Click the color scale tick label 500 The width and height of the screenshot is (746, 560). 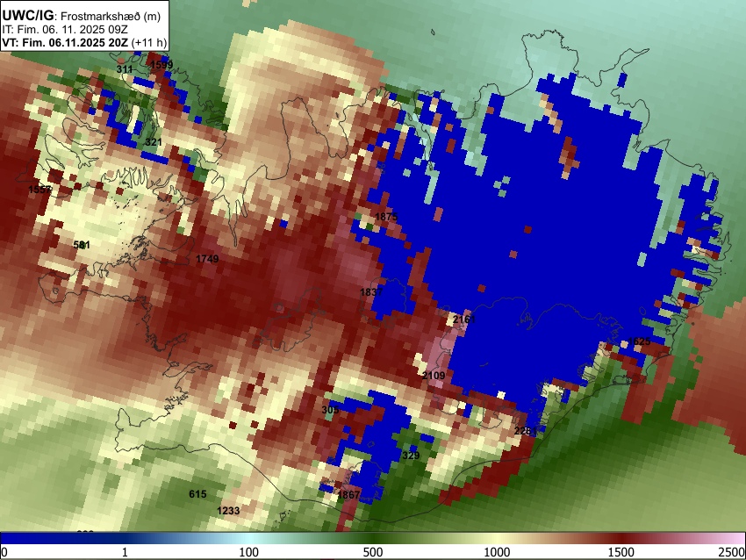click(x=373, y=552)
